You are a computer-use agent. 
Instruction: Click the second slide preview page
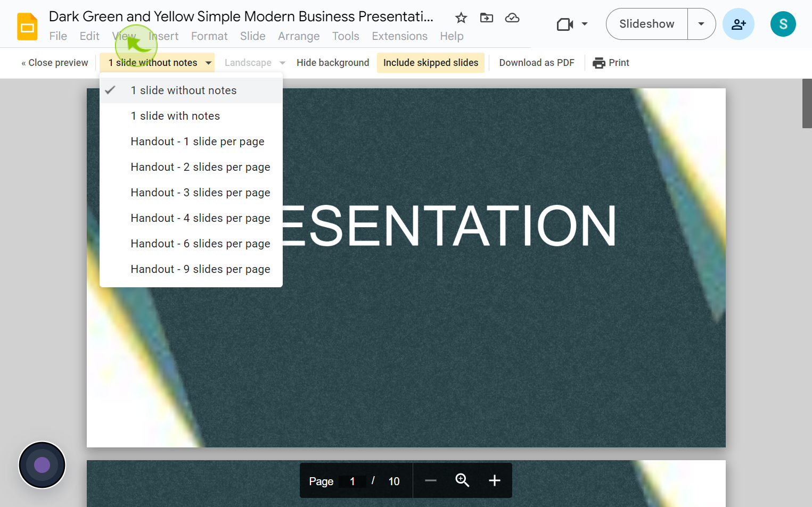click(406, 484)
